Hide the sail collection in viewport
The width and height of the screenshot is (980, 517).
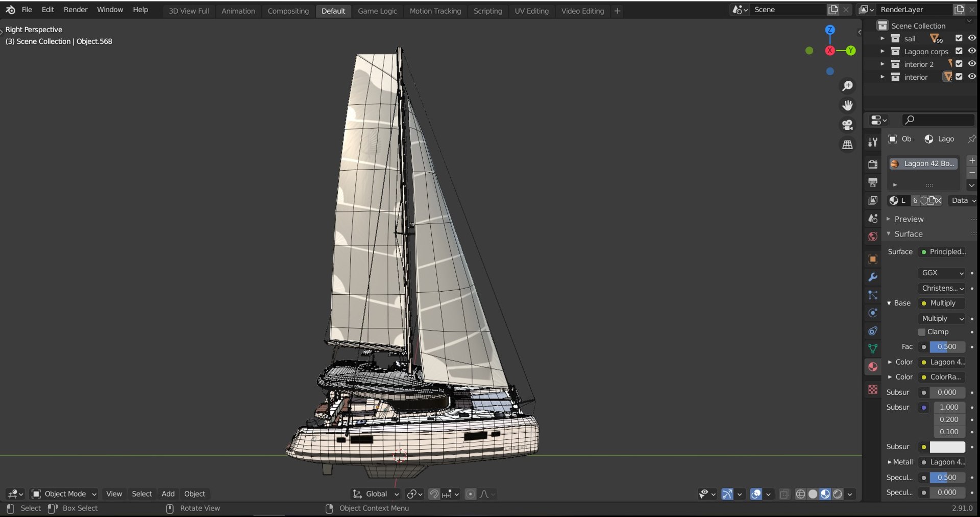click(x=972, y=38)
